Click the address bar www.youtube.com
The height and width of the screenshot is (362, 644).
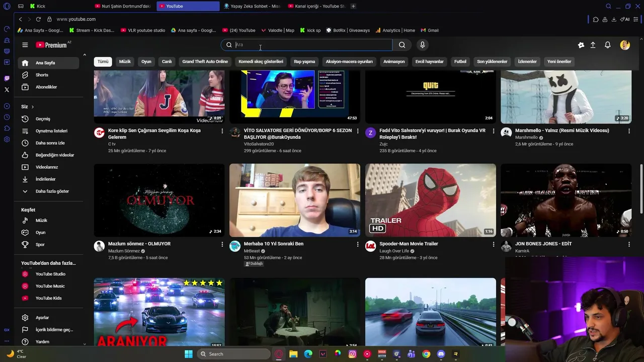(x=76, y=19)
